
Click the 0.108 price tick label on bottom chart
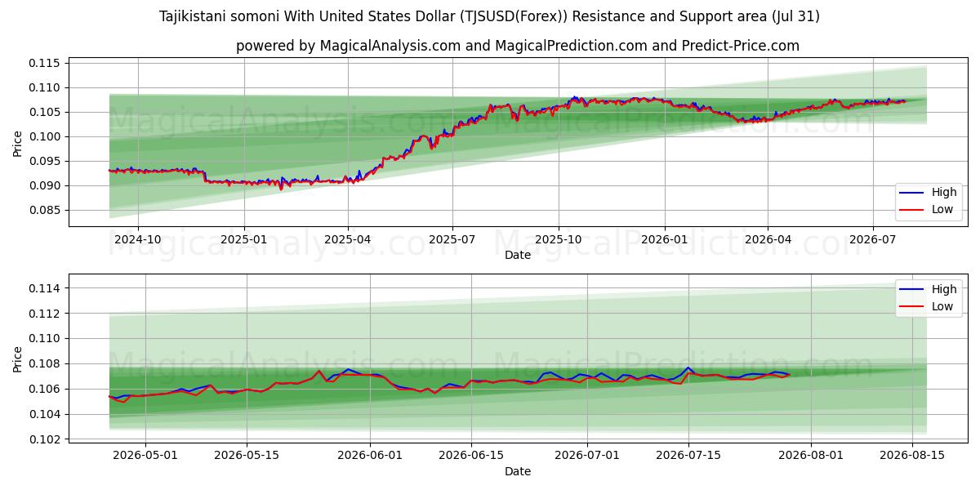pos(47,363)
